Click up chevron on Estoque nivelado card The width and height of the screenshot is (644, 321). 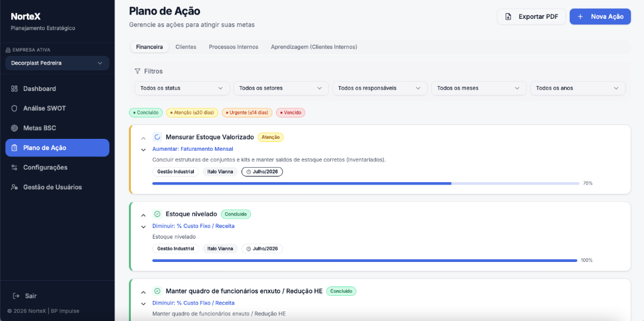pos(143,215)
